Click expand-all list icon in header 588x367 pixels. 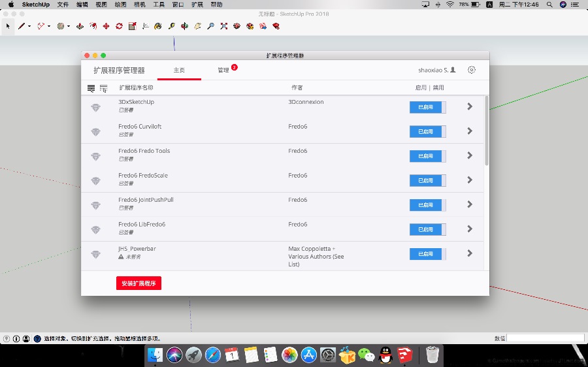[x=91, y=88]
